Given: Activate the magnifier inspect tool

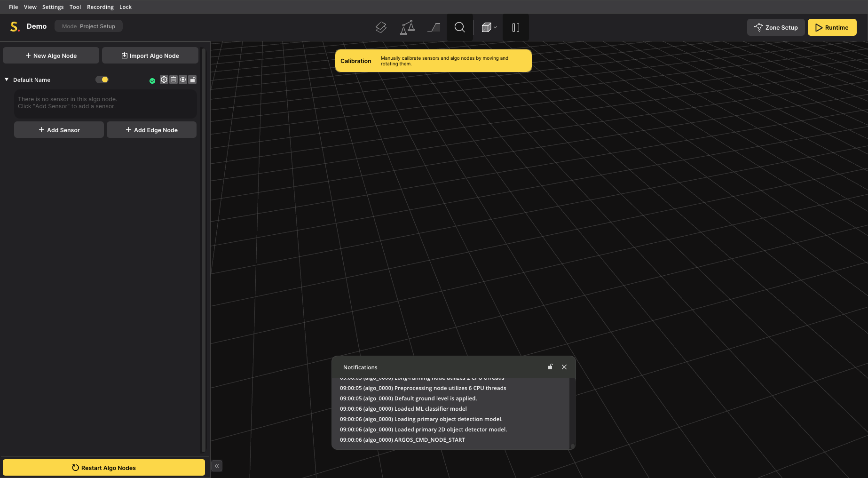Looking at the screenshot, I should pyautogui.click(x=460, y=27).
